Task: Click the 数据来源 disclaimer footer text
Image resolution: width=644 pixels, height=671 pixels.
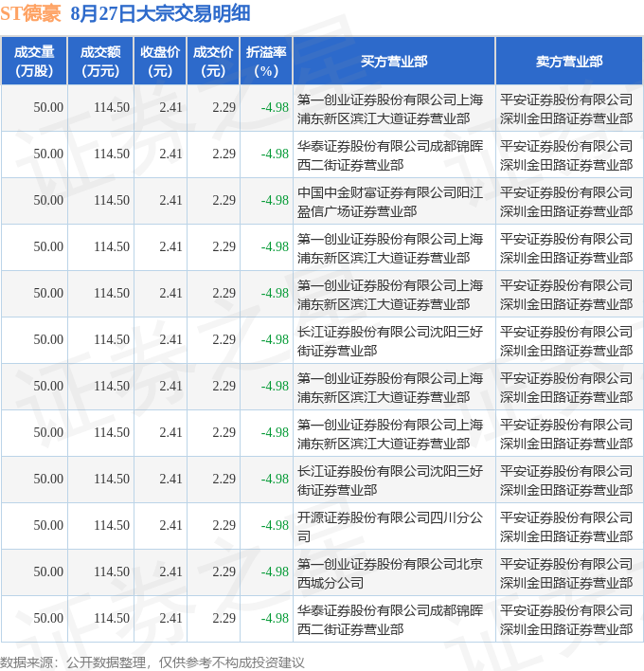Action: pos(152,662)
